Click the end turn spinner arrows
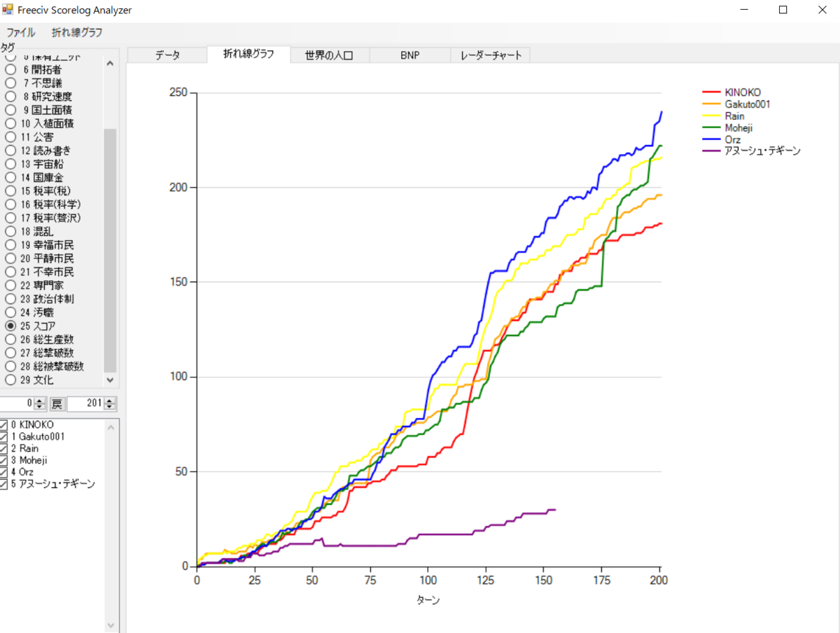Screen dimensions: 840x633 (110, 404)
